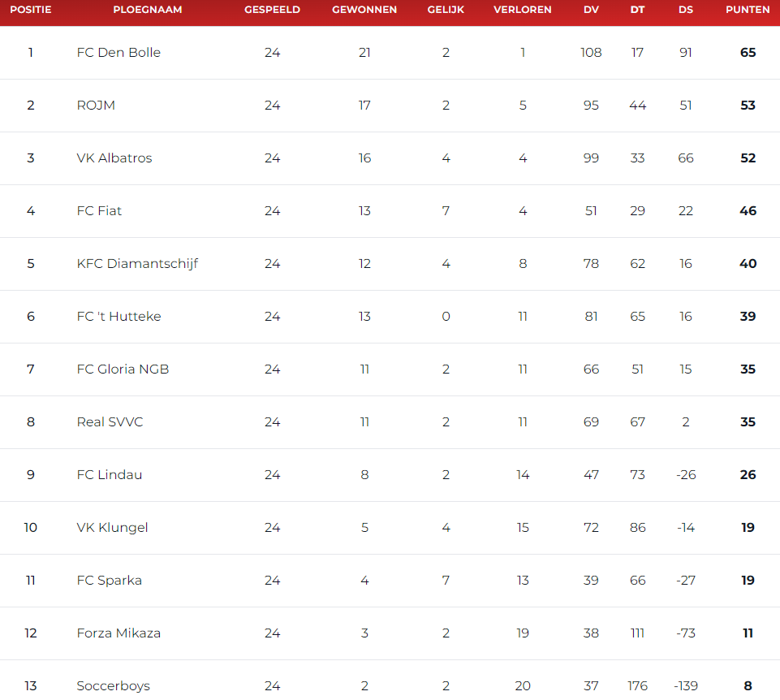This screenshot has width=780, height=700.
Task: Click the POSITIE column header
Action: click(30, 10)
